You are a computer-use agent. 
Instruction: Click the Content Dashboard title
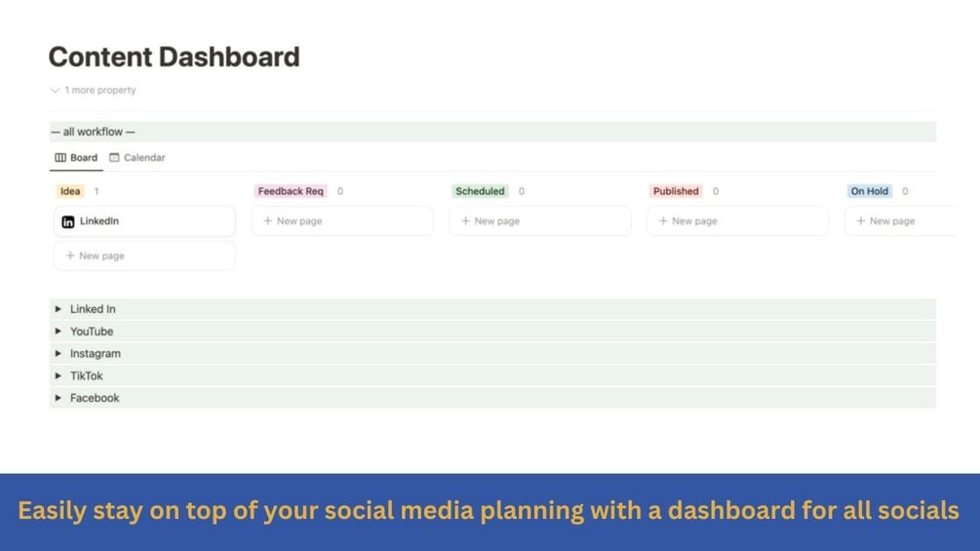click(x=174, y=57)
